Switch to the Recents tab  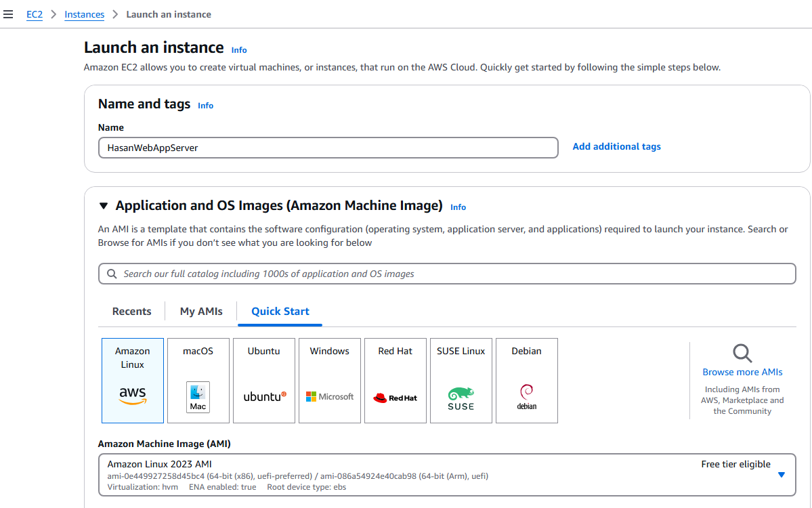131,311
